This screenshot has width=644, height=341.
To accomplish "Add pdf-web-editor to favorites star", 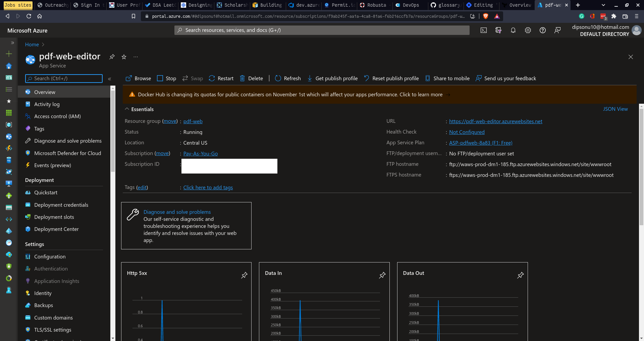I will (x=124, y=57).
